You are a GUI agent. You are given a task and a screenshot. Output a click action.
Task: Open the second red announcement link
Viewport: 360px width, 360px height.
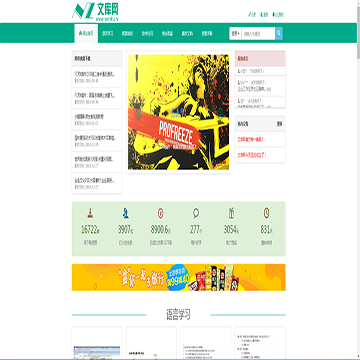252,155
